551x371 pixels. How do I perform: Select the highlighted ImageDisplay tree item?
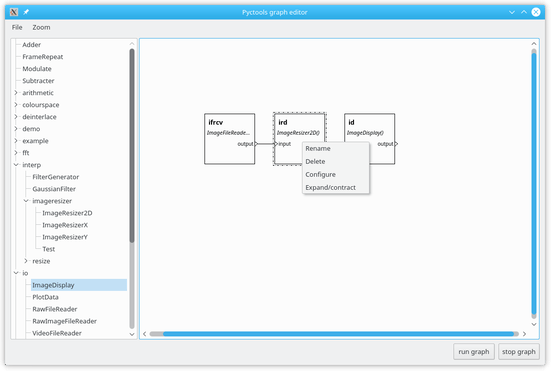(x=79, y=285)
